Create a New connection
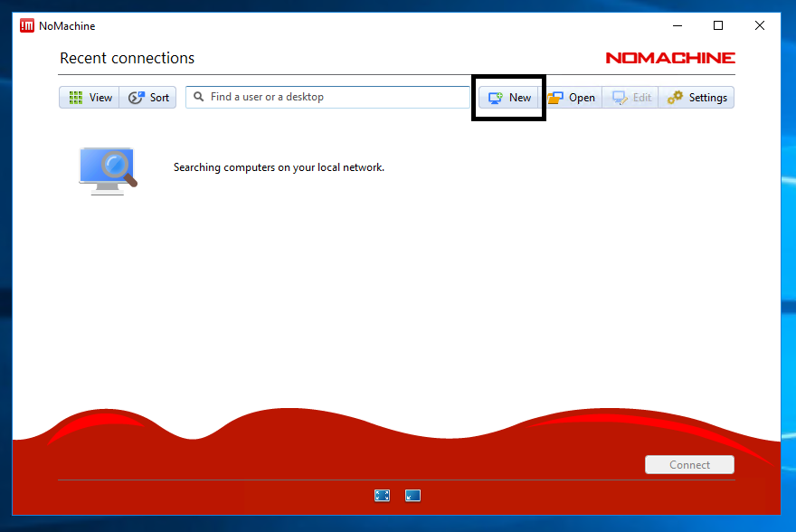The image size is (796, 532). 508,98
